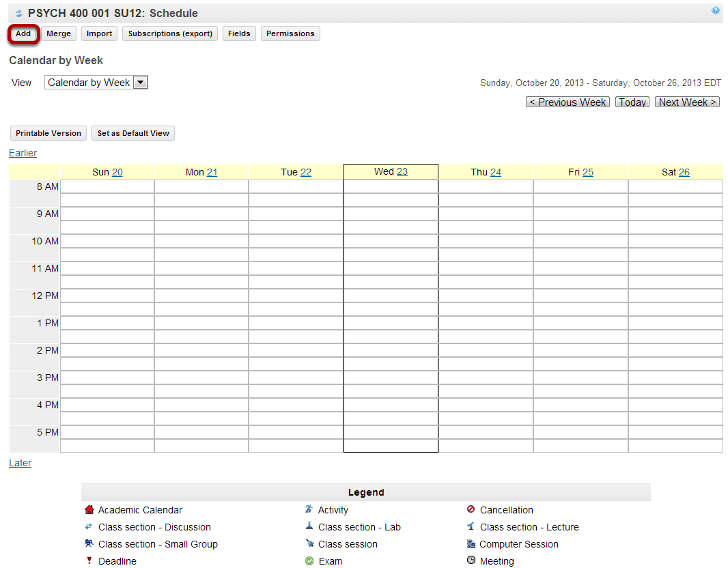Open Subscriptions (export)
The height and width of the screenshot is (568, 728).
point(170,33)
